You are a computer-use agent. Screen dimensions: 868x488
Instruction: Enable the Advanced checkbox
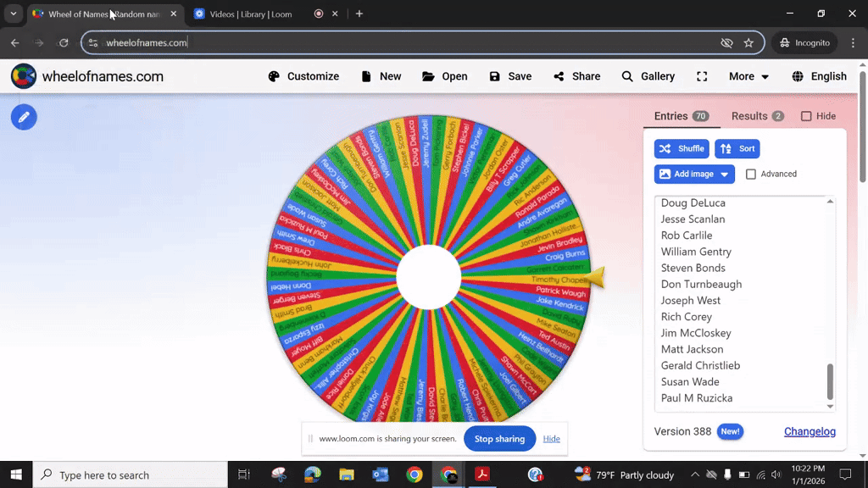(751, 175)
